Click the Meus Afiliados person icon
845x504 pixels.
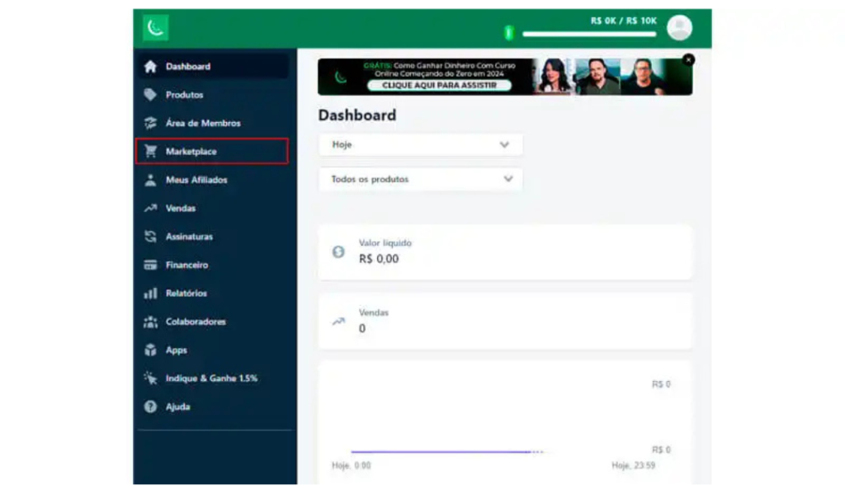[x=150, y=180]
